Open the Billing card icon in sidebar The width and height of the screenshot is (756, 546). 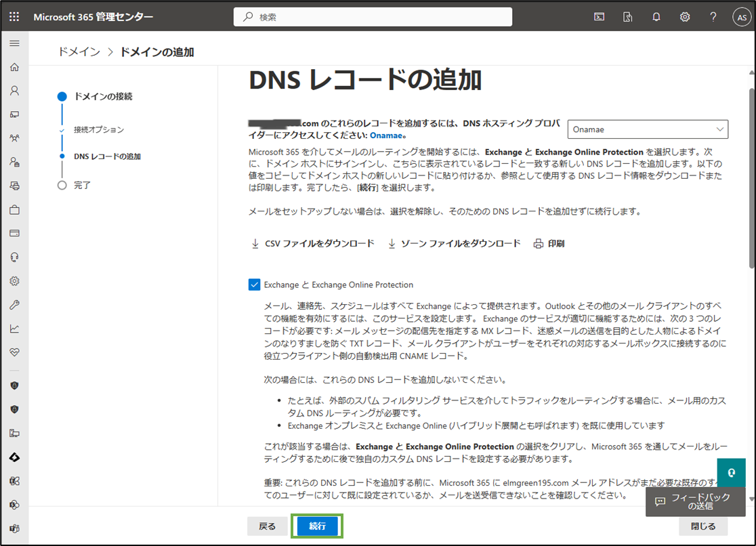(x=14, y=234)
